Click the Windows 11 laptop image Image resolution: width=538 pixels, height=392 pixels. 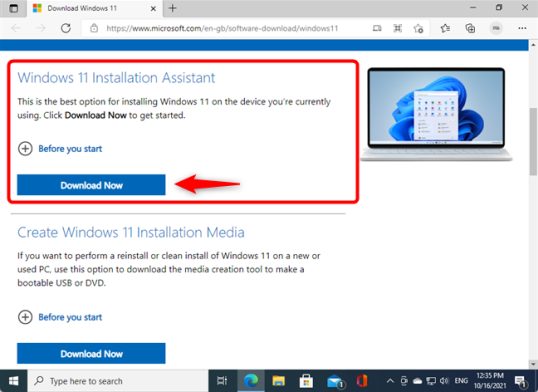(x=436, y=114)
